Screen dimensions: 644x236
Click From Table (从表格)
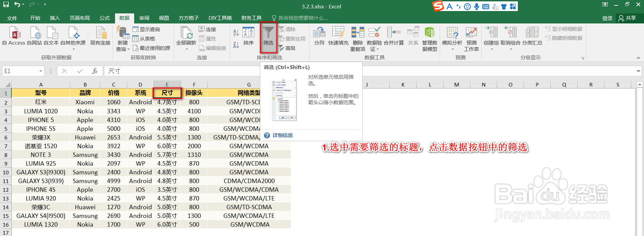[144, 39]
